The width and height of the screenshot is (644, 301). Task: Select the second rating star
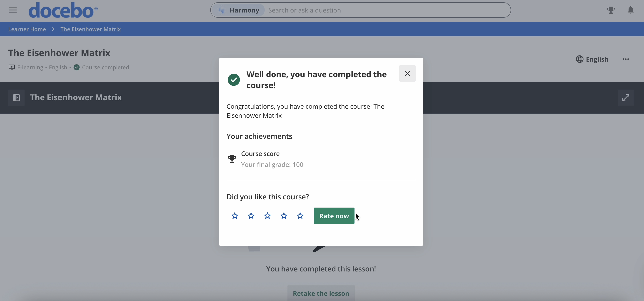(x=251, y=216)
